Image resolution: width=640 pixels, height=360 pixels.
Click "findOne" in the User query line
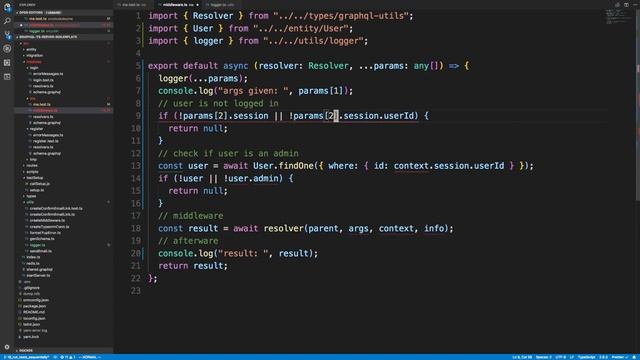(296, 166)
